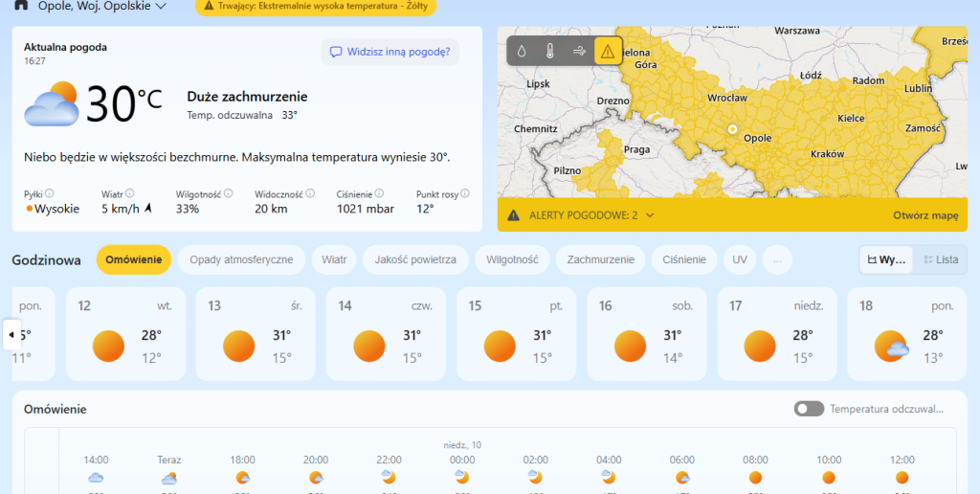The image size is (980, 494).
Task: Click the weather icon at 20:00
Action: pyautogui.click(x=316, y=478)
